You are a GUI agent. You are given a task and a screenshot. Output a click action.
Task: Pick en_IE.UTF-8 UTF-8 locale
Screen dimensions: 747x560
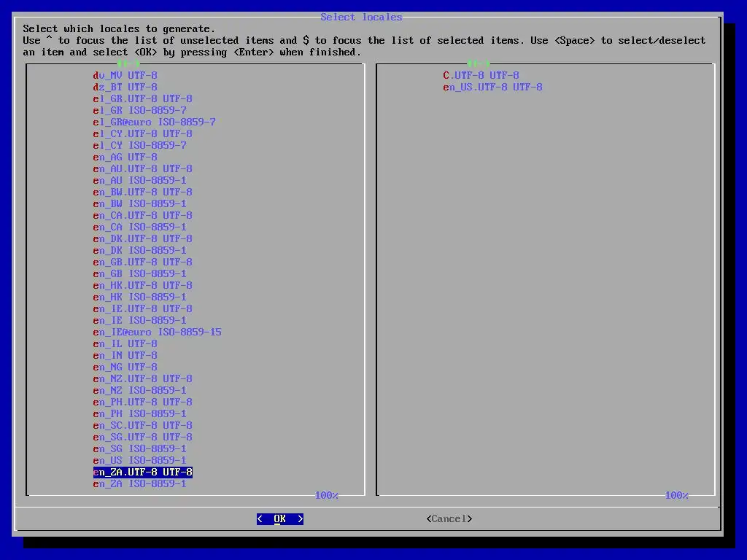point(143,308)
